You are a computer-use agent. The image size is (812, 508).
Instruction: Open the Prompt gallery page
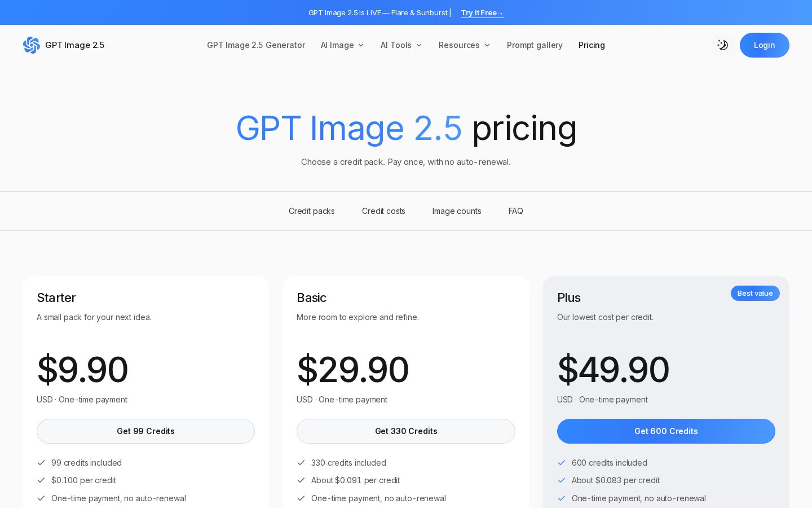pos(535,45)
